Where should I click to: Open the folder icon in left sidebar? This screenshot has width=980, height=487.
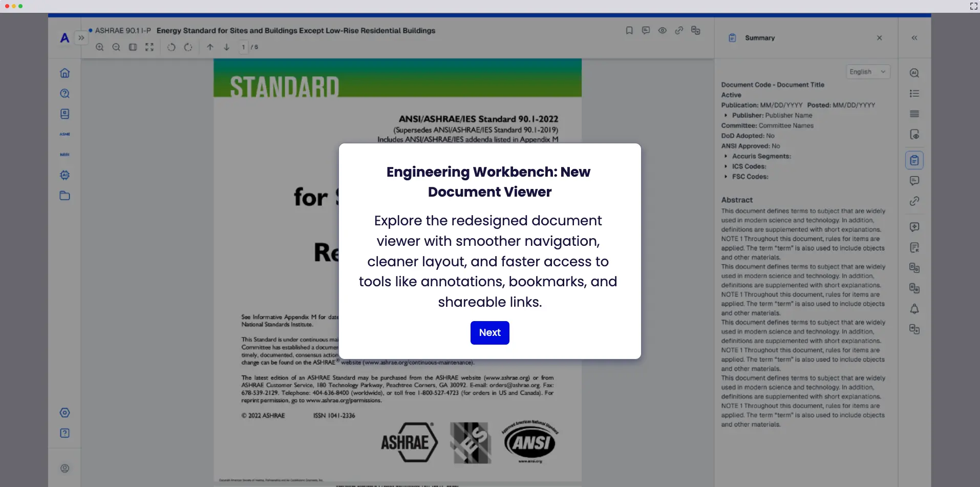coord(65,196)
